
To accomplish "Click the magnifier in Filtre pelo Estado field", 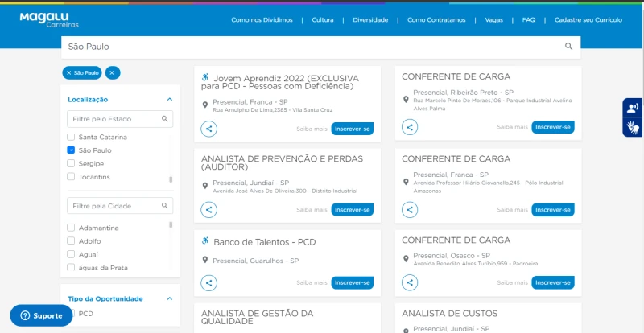I will point(165,119).
